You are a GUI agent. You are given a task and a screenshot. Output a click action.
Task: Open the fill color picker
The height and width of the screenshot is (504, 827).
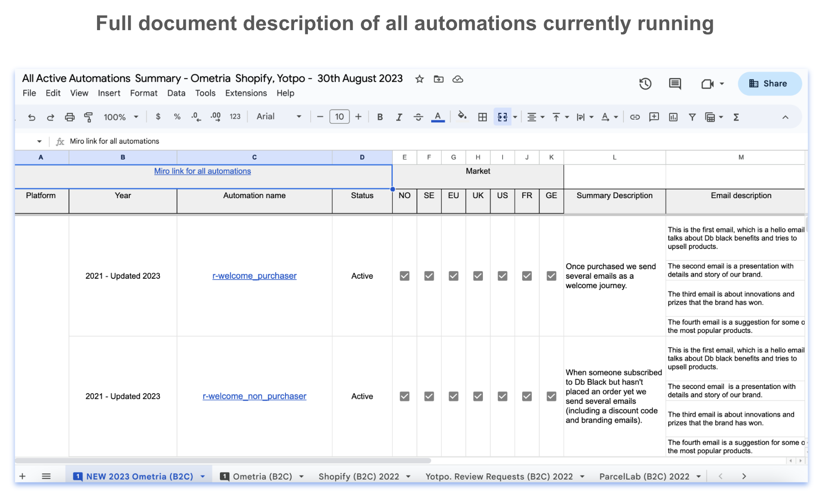click(462, 116)
